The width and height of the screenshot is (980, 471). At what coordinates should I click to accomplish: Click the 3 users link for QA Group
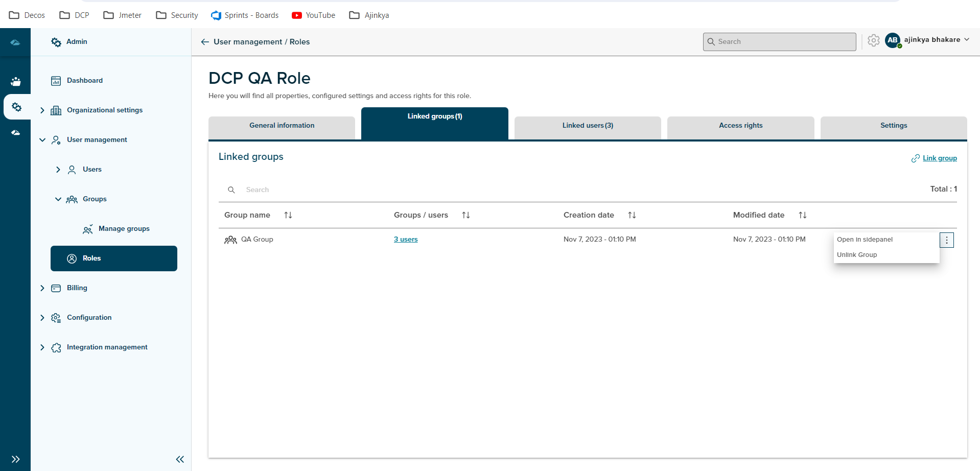[x=405, y=239]
